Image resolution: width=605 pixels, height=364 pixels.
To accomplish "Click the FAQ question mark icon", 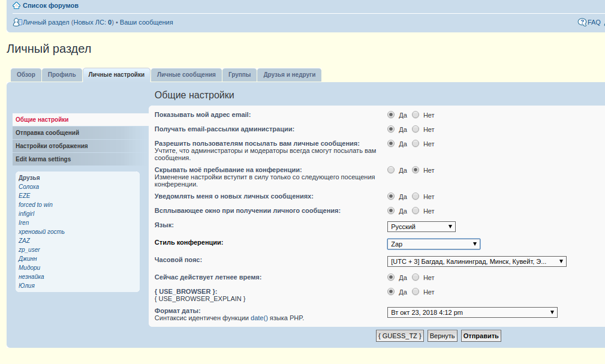I will pyautogui.click(x=582, y=22).
